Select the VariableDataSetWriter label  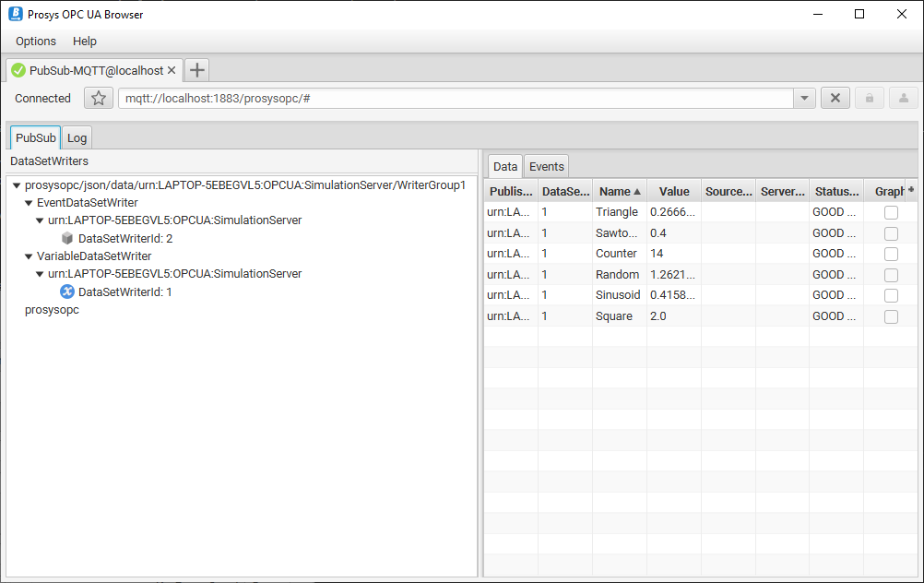point(94,256)
